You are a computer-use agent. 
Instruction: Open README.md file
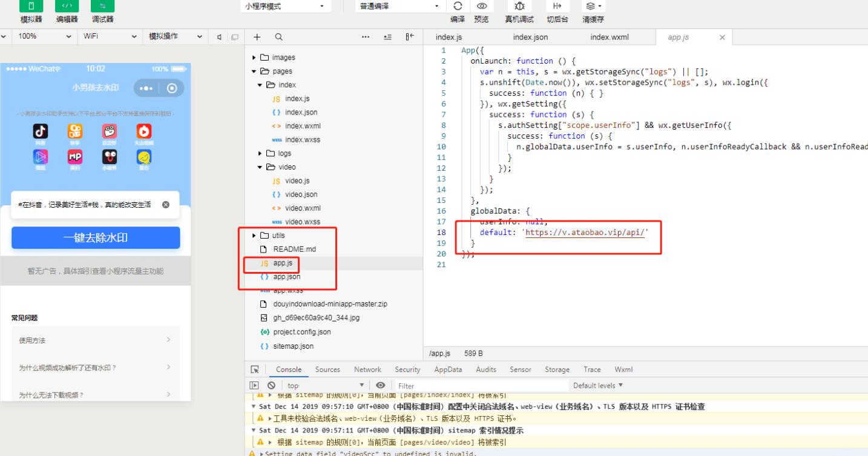[x=294, y=249]
